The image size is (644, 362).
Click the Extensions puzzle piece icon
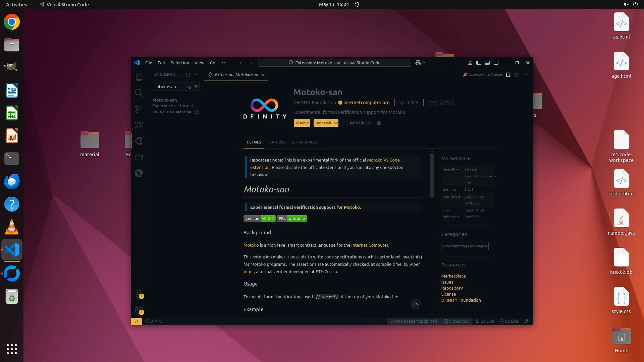[139, 141]
